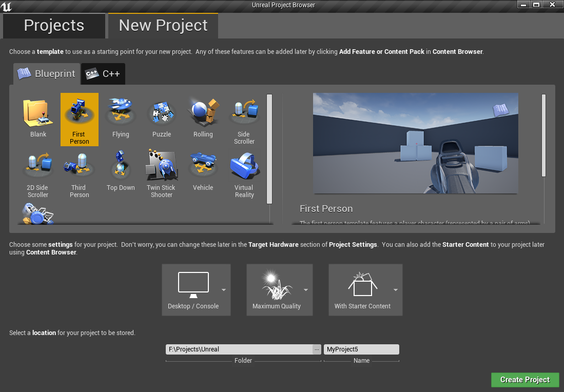The height and width of the screenshot is (392, 564).
Task: Click the Unreal Engine logo in title bar
Action: click(x=6, y=7)
